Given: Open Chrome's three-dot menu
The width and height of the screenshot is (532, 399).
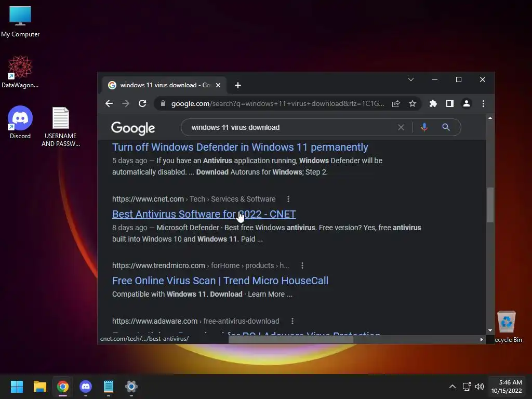Looking at the screenshot, I should click(484, 103).
